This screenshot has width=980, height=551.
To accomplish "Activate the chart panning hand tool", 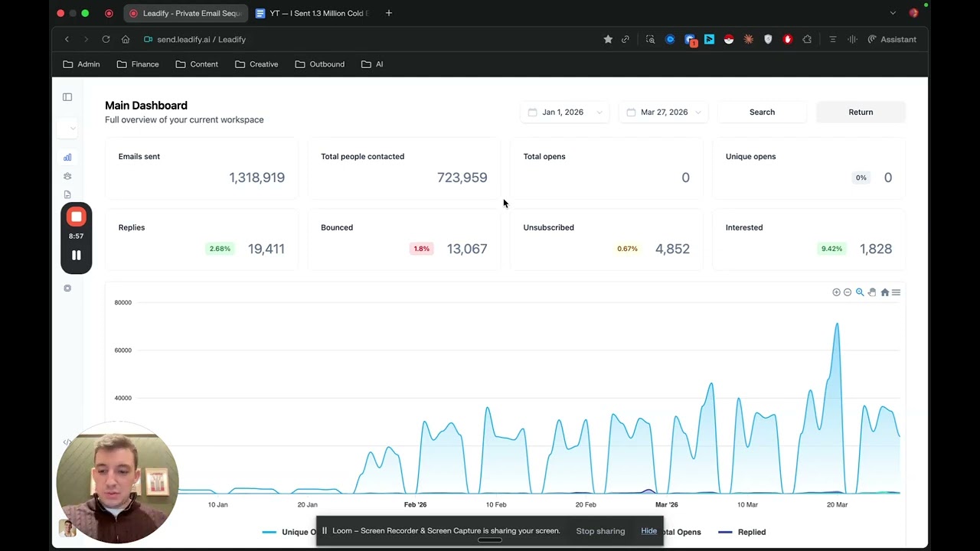I will point(872,292).
